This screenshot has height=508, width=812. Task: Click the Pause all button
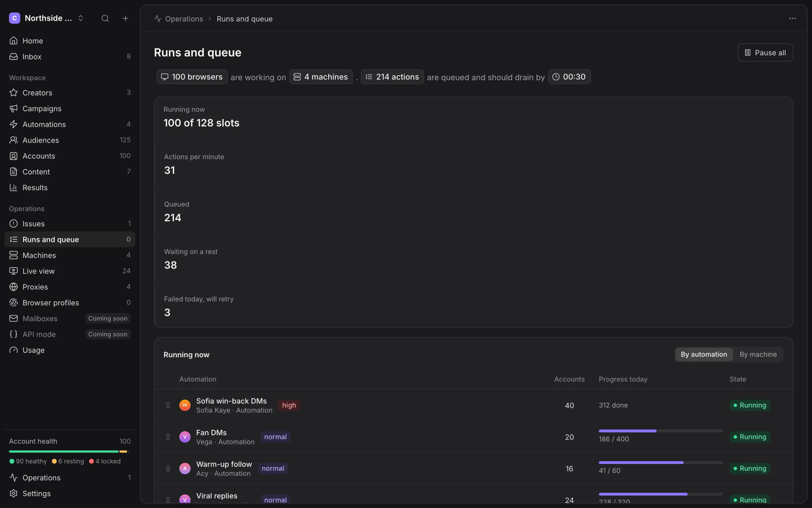(765, 52)
